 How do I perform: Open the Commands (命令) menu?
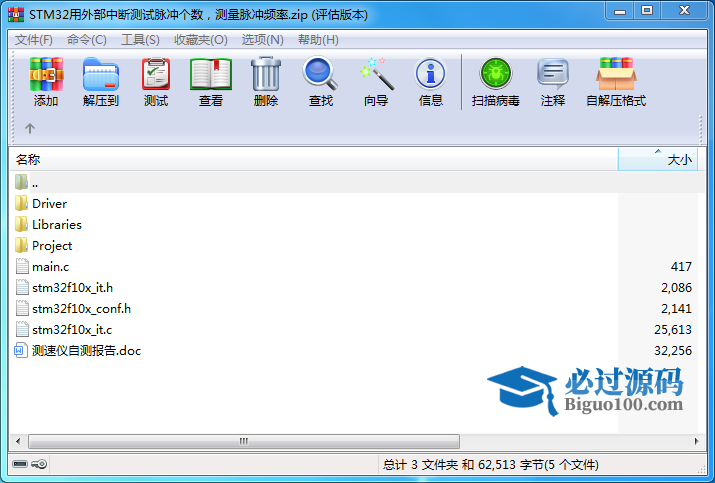coord(87,40)
